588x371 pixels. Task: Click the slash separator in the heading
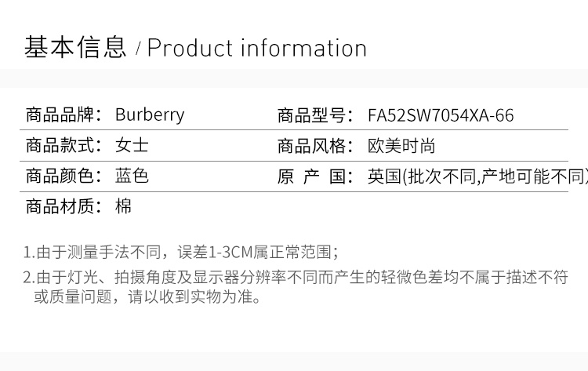(x=138, y=49)
